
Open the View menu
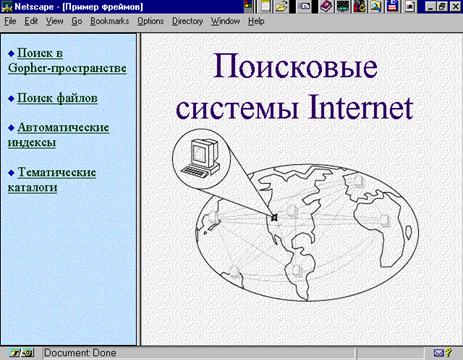(54, 21)
